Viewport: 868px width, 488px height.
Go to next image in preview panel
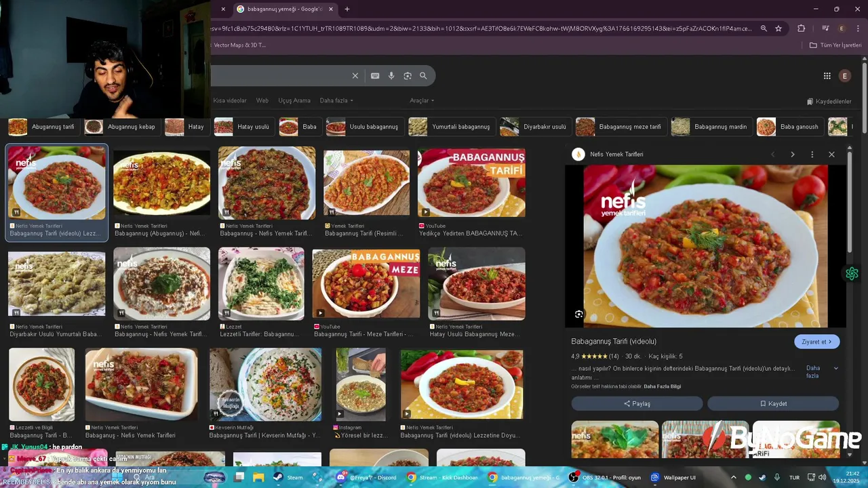pyautogui.click(x=792, y=155)
